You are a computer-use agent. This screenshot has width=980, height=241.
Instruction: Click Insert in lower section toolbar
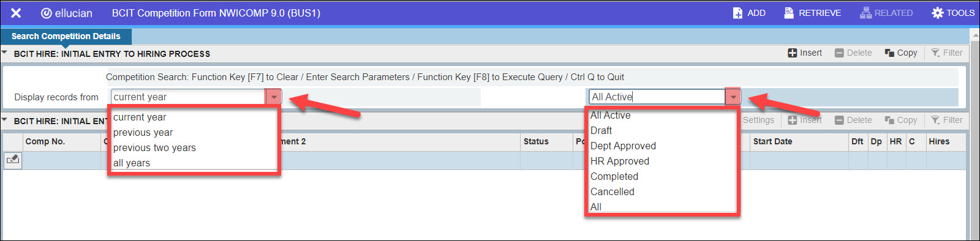coord(805,120)
